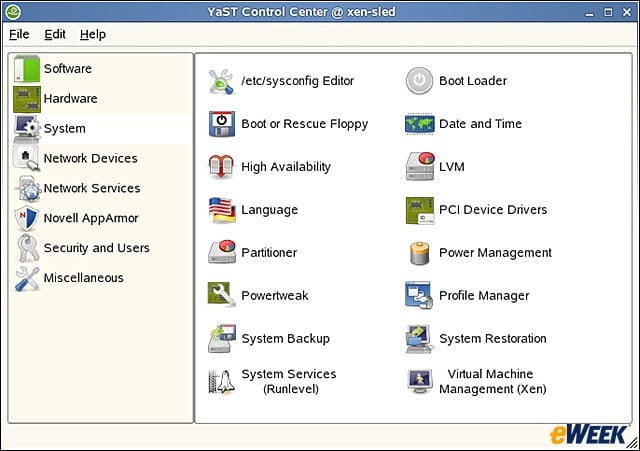
Task: Click the Profile Manager icon
Action: pyautogui.click(x=419, y=295)
